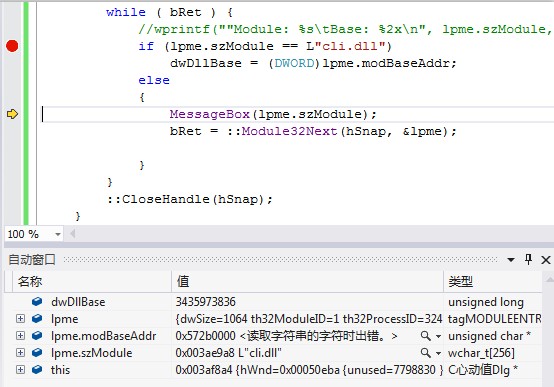Screen dimensions: 554x387
Task: Open the 100 % zoom dropdown
Action: [58, 234]
